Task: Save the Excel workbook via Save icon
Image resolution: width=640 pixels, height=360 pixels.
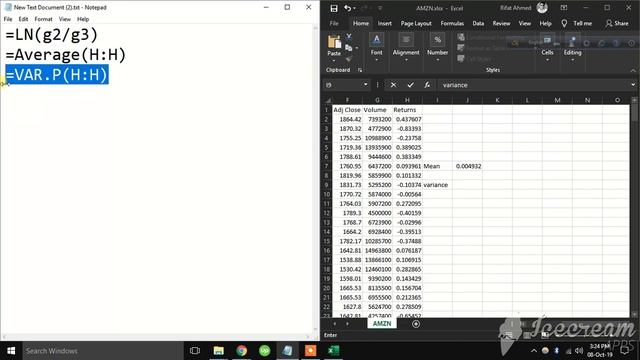Action: 334,8
